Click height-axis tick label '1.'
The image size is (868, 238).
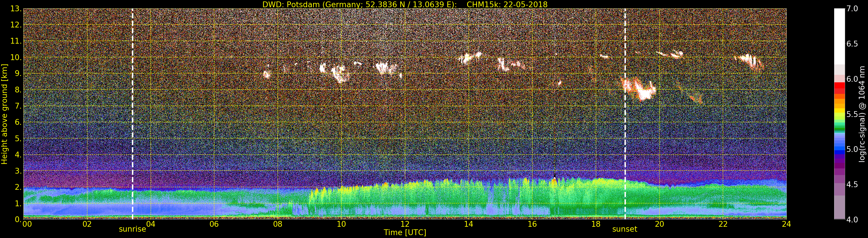pyautogui.click(x=18, y=203)
